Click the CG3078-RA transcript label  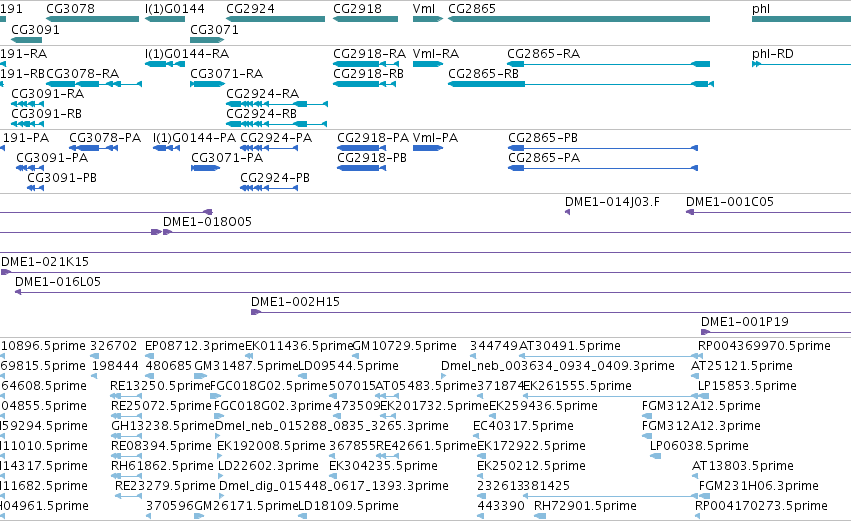(82, 74)
